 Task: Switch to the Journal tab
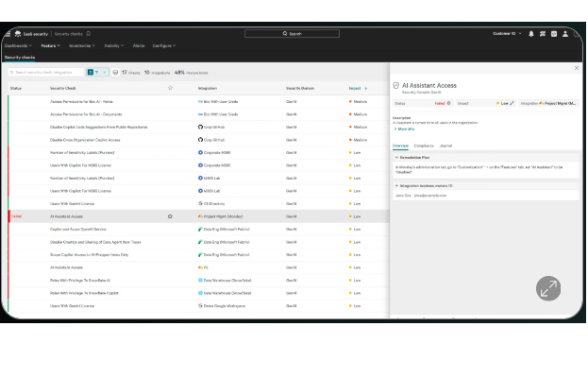(445, 146)
